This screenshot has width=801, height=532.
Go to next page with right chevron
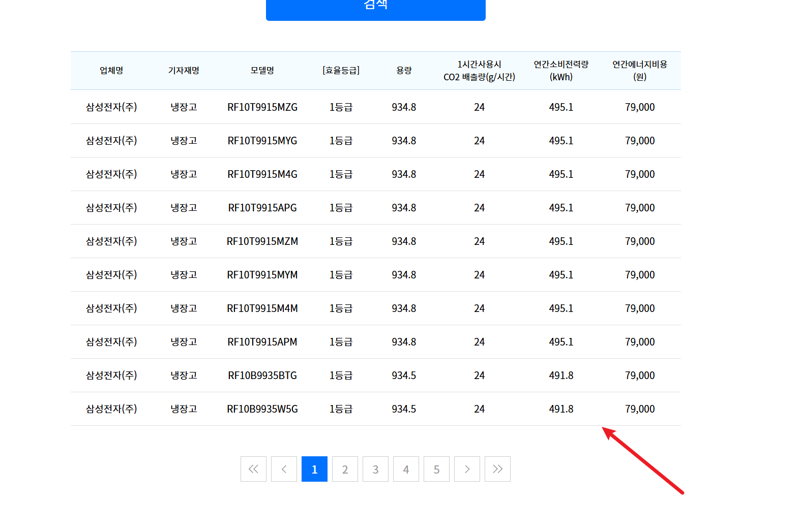pos(467,469)
